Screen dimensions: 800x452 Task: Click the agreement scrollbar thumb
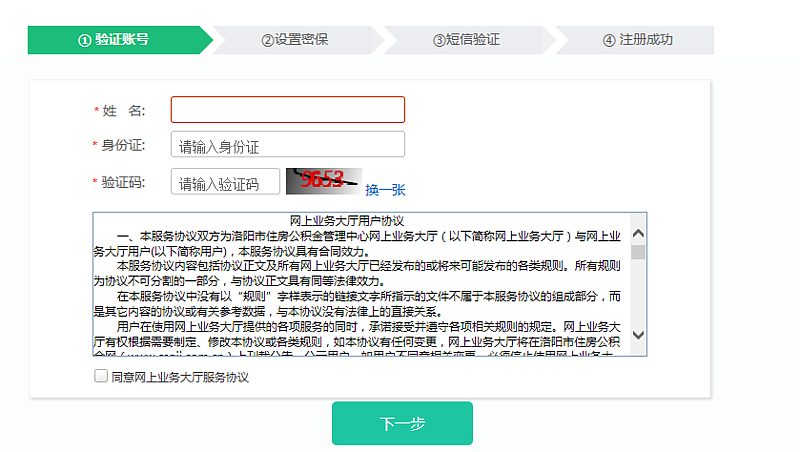(x=638, y=252)
